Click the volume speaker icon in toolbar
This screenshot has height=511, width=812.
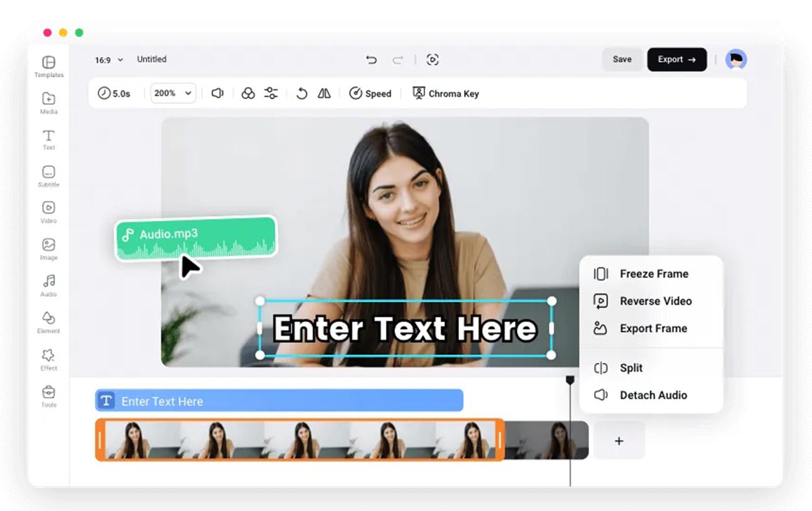(x=217, y=94)
